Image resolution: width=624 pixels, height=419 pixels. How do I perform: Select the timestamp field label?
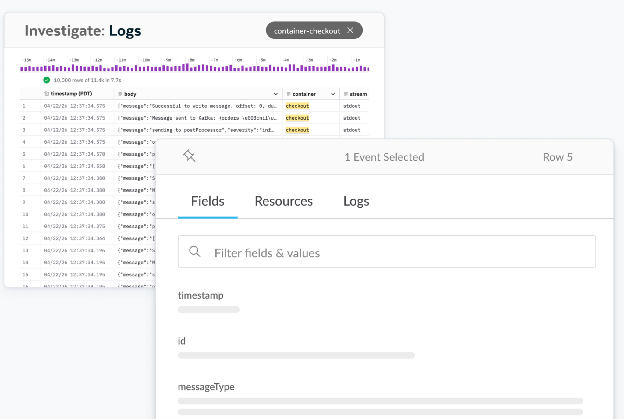click(x=201, y=295)
